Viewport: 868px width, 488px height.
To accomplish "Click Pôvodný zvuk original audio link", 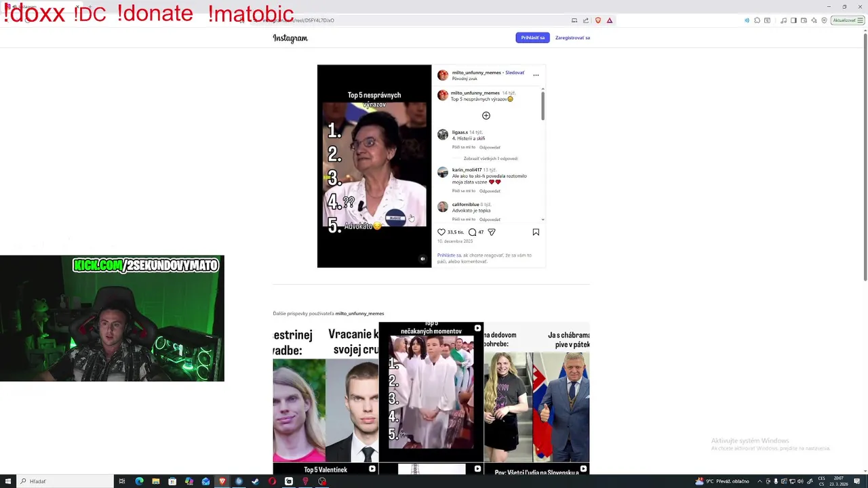I will pos(465,79).
